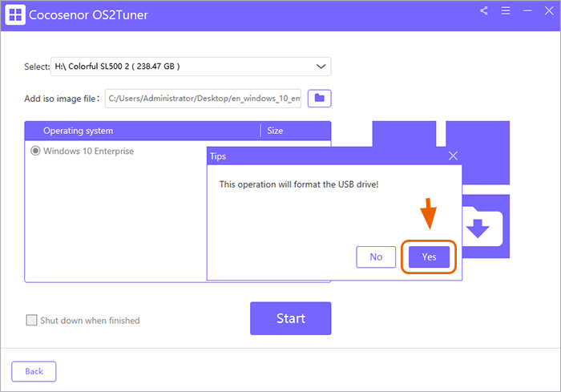Enable Shut down when finished checkbox
The height and width of the screenshot is (392, 561).
click(x=31, y=320)
